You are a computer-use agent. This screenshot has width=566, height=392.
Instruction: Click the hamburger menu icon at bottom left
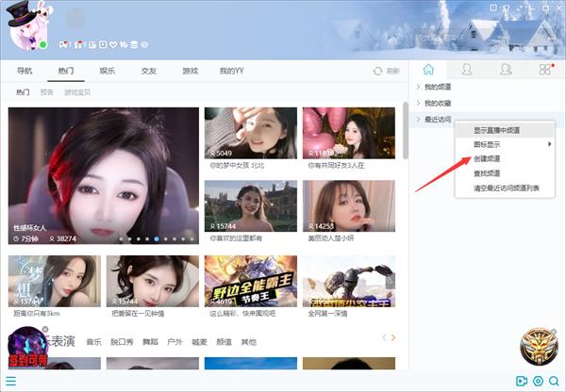[x=10, y=382]
